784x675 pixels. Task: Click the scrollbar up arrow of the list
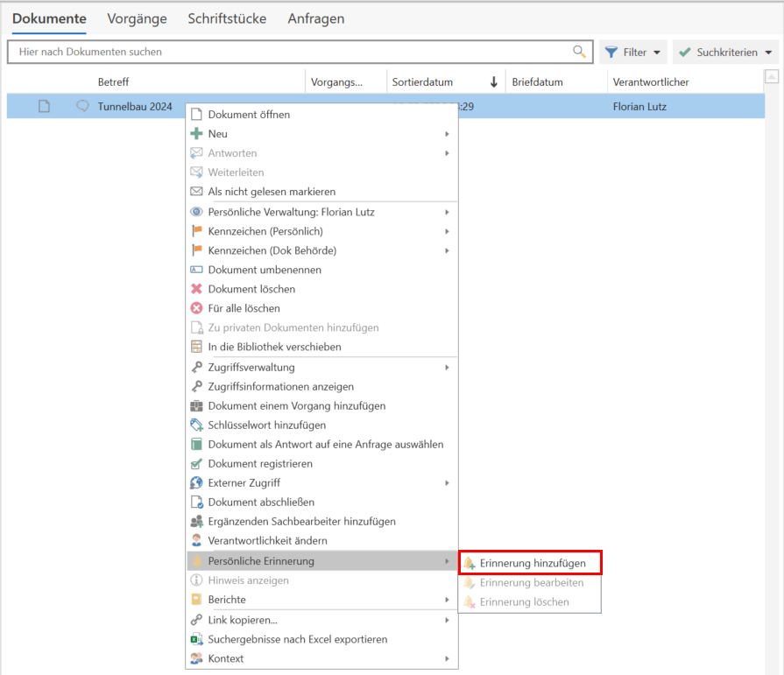(x=772, y=78)
